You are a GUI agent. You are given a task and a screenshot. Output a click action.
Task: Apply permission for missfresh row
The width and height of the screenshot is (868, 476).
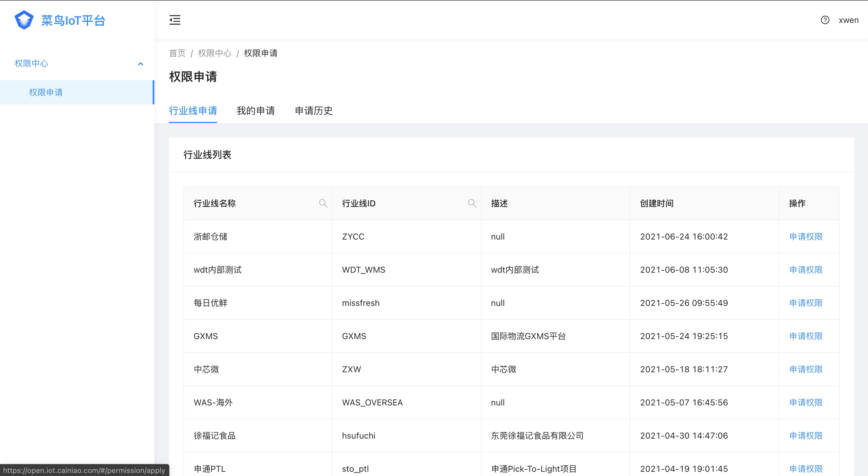806,303
